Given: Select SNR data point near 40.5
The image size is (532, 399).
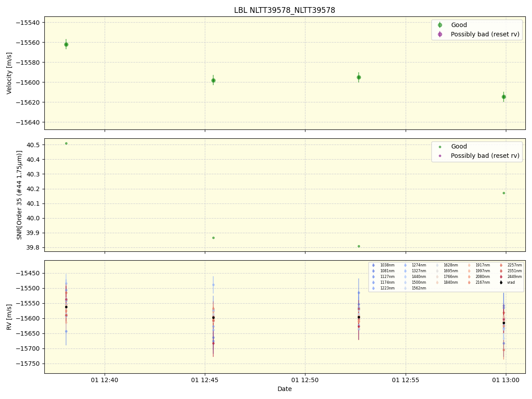Looking at the screenshot, I should tap(66, 143).
